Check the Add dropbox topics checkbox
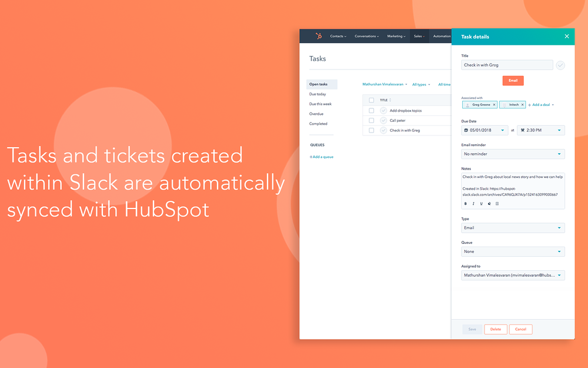Screen dimensions: 588x368 coord(371,111)
